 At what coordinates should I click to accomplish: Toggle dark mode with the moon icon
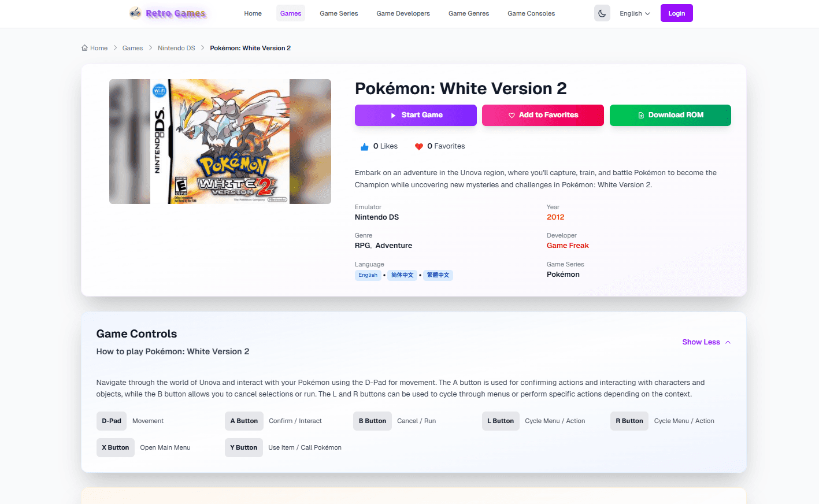point(602,13)
